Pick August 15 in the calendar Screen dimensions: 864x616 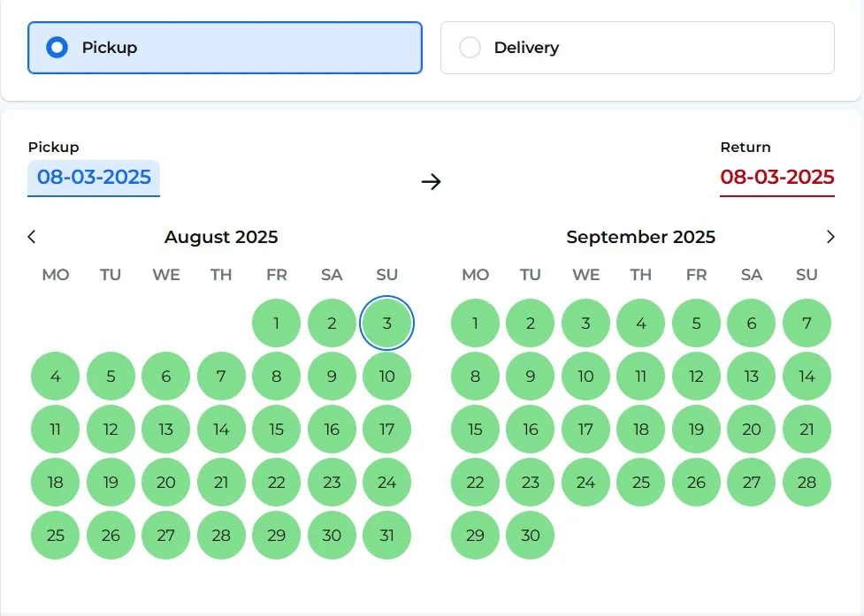click(276, 430)
